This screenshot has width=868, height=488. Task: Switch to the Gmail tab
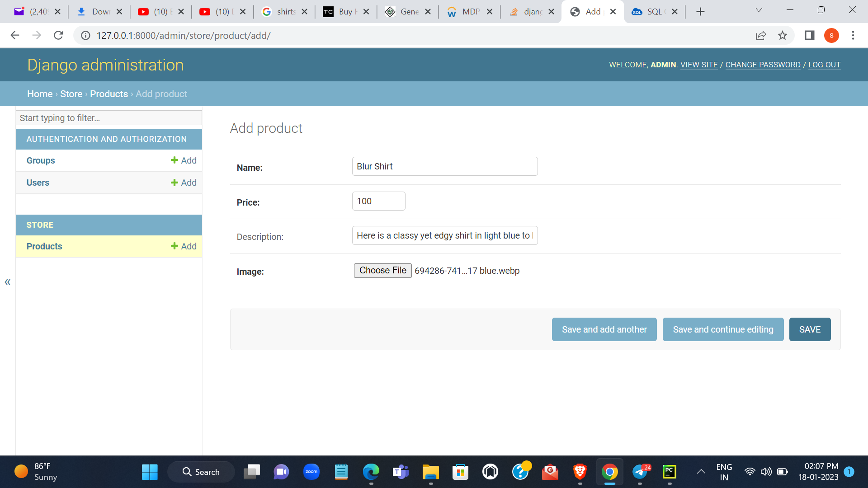point(32,11)
